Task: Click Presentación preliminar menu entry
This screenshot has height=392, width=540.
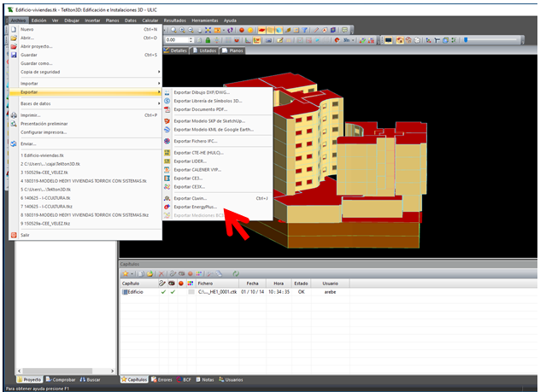Action: [x=44, y=124]
